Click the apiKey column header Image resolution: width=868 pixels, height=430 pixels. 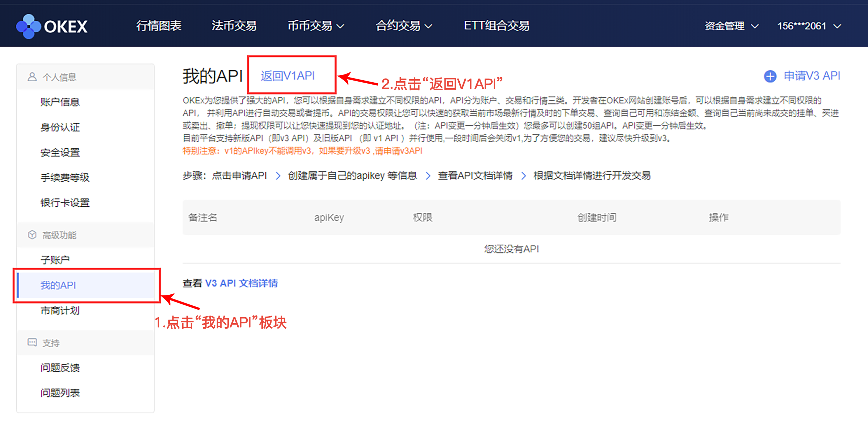click(x=329, y=218)
